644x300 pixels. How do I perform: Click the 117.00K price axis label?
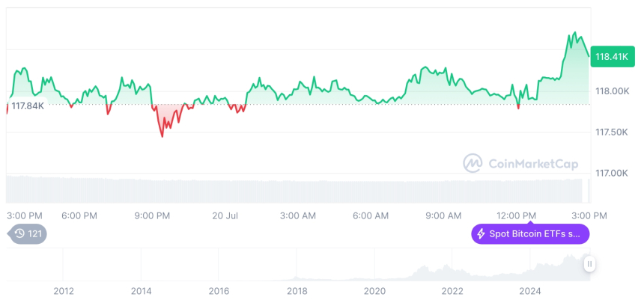click(610, 173)
